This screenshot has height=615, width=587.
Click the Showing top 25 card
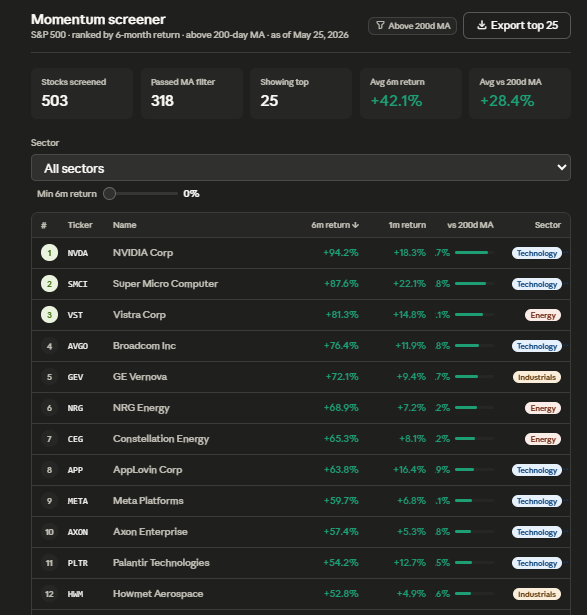301,93
